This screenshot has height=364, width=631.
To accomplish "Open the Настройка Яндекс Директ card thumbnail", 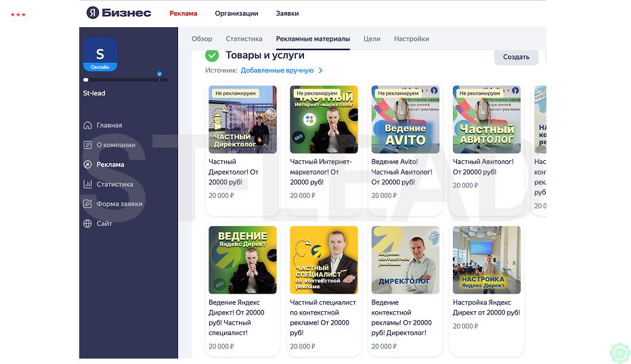I will [487, 260].
